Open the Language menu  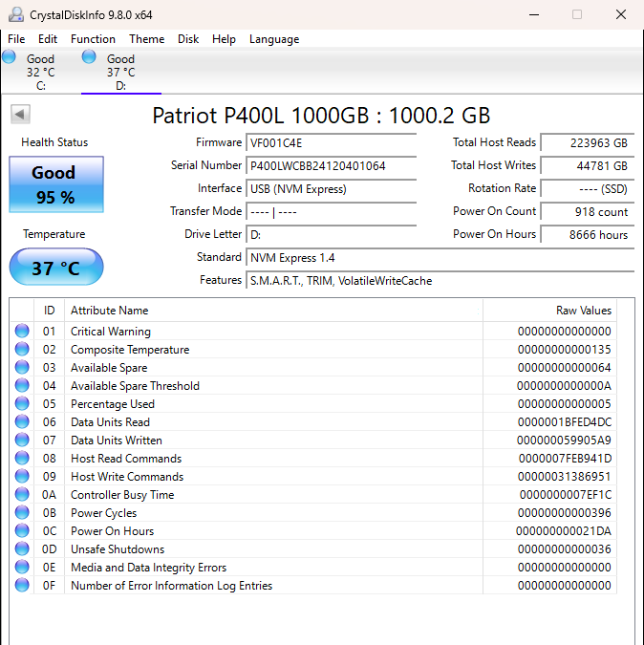coord(274,39)
